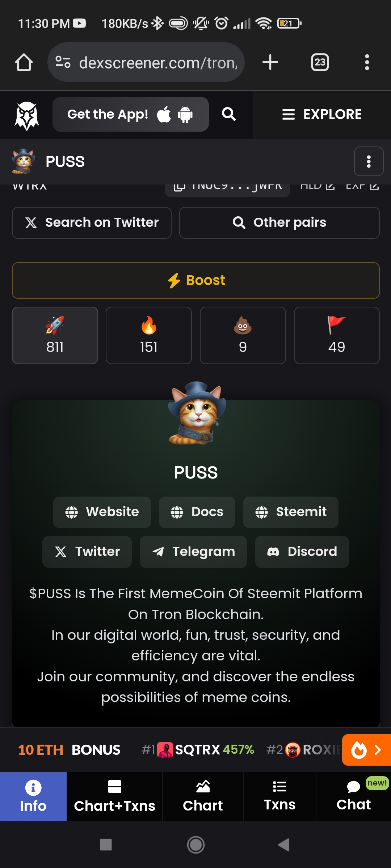Tap the DEX Screener owl logo

coord(26,115)
